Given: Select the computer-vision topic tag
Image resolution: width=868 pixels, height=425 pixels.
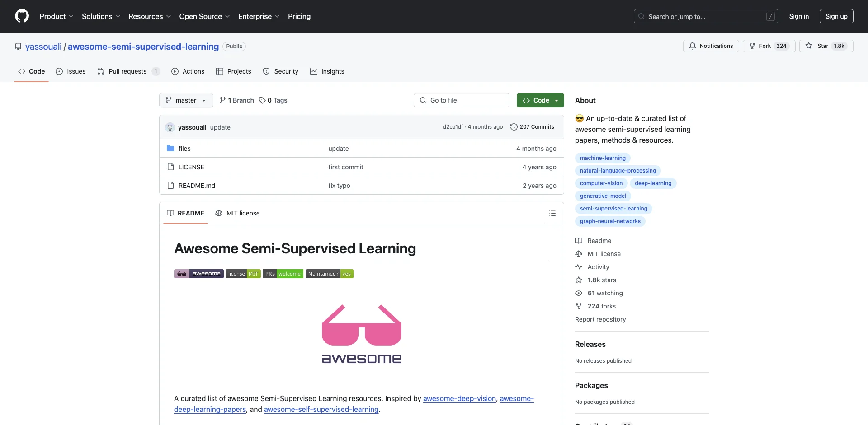Looking at the screenshot, I should click(x=601, y=183).
